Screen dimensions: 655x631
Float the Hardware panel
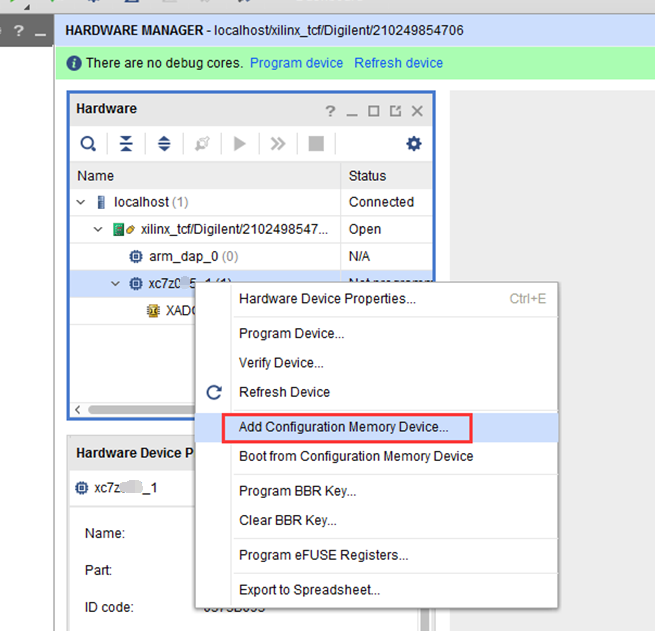[x=396, y=111]
